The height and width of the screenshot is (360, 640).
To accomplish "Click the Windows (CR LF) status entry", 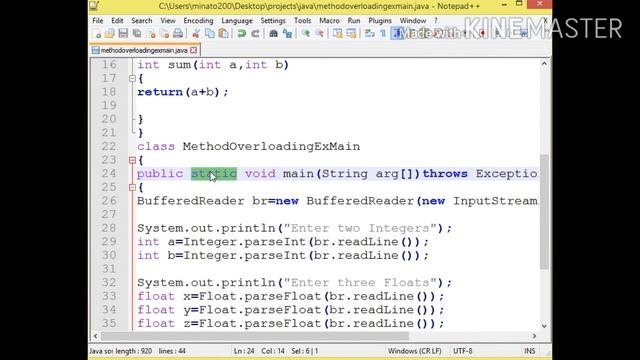I will [414, 351].
